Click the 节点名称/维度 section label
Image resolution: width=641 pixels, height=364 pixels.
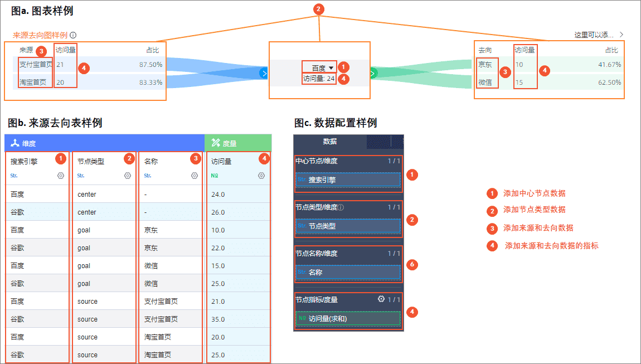(x=317, y=254)
